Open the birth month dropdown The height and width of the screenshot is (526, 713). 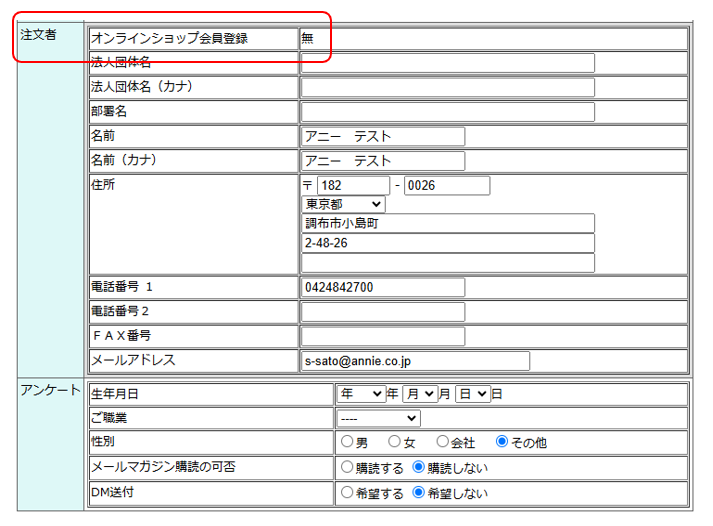pyautogui.click(x=419, y=394)
